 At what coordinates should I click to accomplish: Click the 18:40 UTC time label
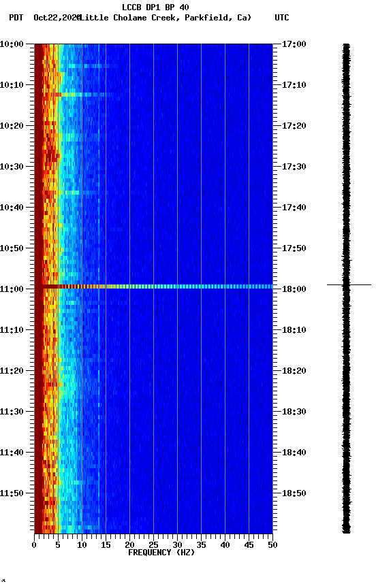click(294, 453)
